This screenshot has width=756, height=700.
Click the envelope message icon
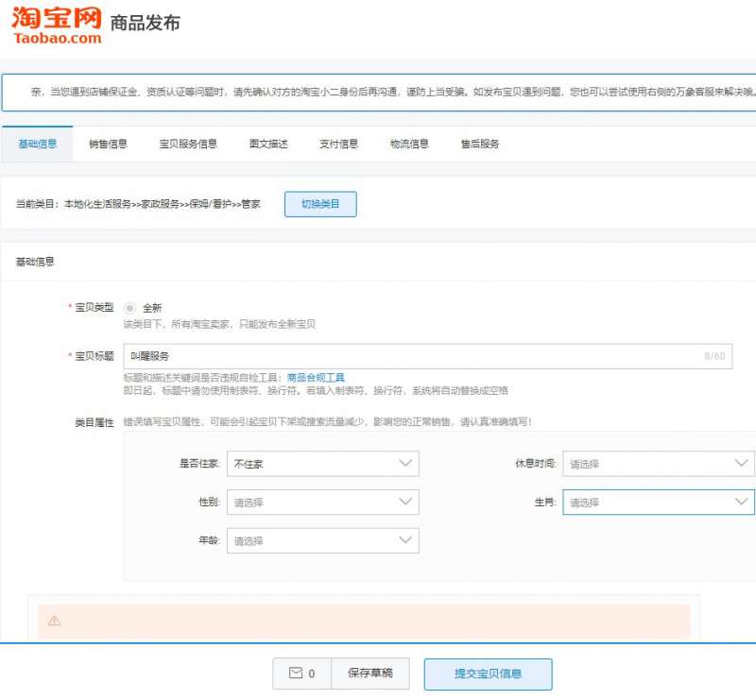(296, 674)
